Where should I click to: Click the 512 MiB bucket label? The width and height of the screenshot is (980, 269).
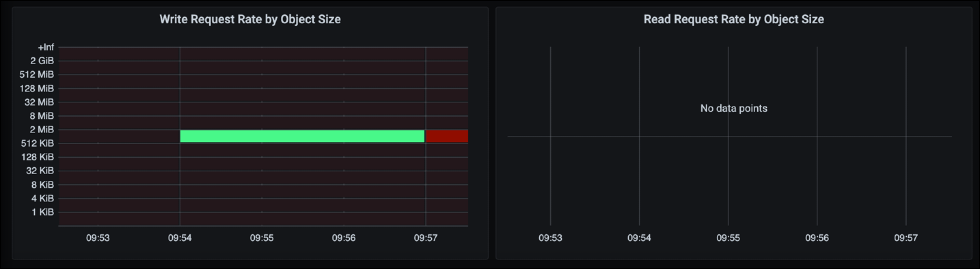36,74
